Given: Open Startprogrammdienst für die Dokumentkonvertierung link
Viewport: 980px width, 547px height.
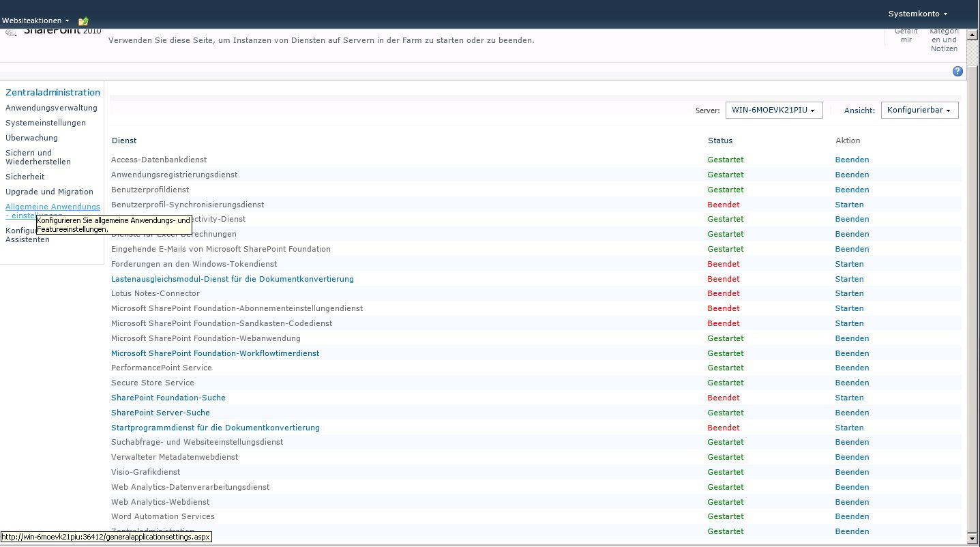Looking at the screenshot, I should [216, 428].
